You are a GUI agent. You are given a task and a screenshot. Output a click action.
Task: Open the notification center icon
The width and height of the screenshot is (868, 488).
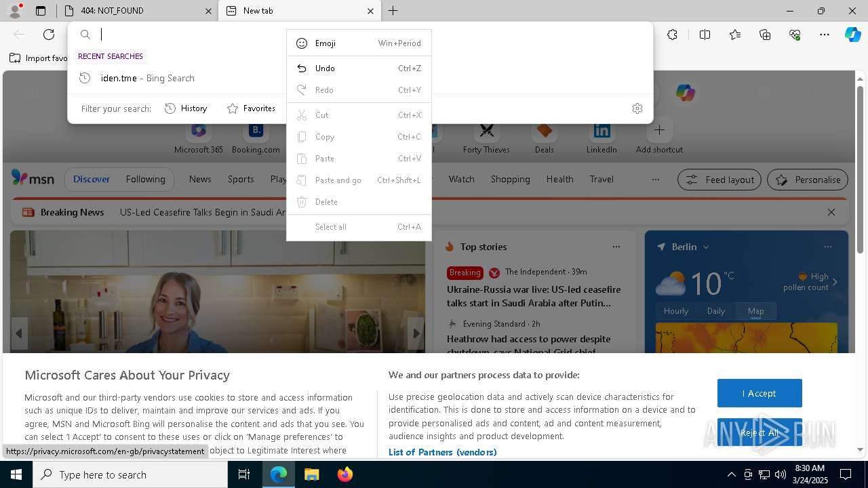tap(846, 474)
